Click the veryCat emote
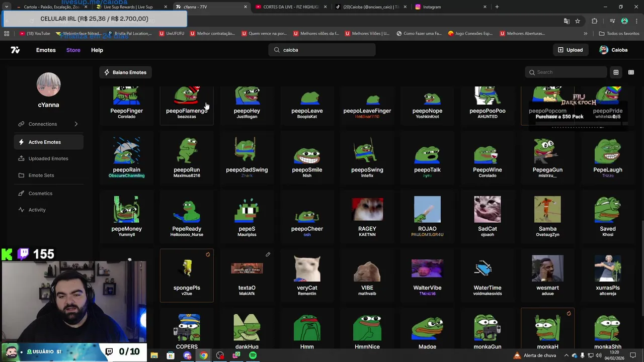This screenshot has width=644, height=362. 307,276
